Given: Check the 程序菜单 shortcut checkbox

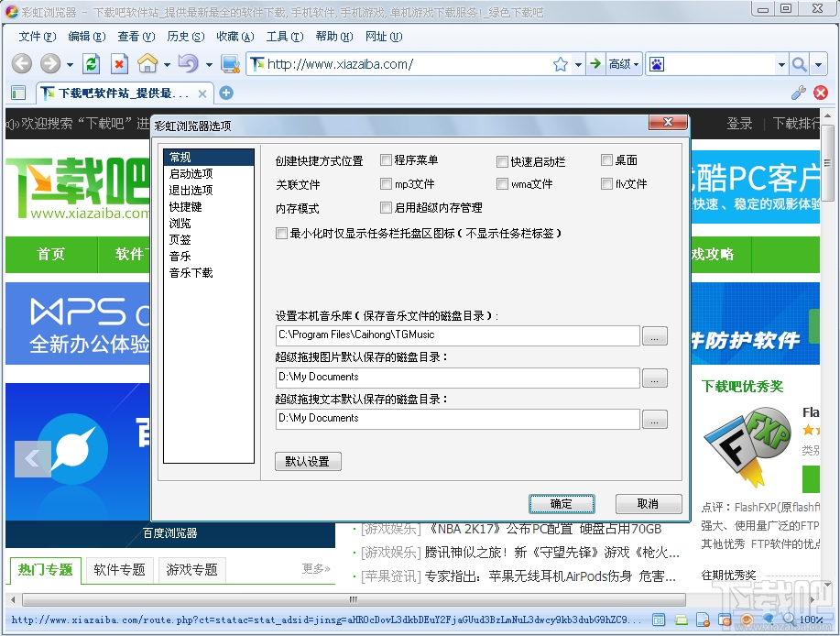Looking at the screenshot, I should point(386,159).
